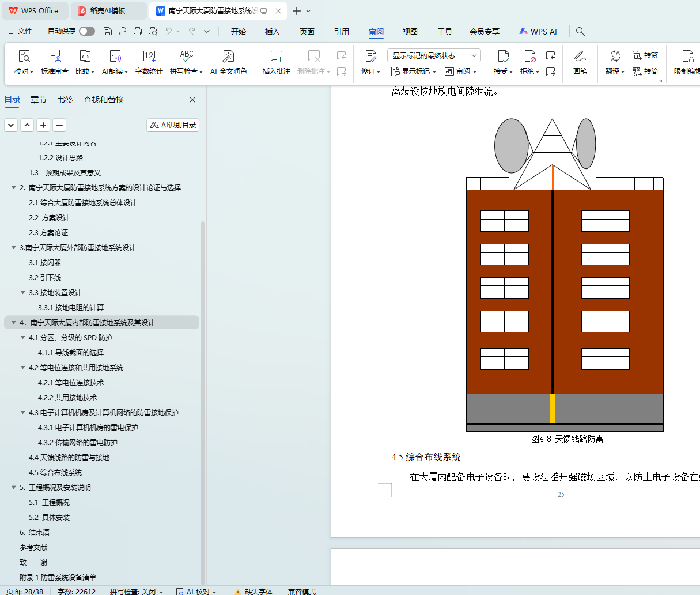700x595 pixels.
Task: Toggle spell check status 拼写检查 in status bar
Action: click(x=136, y=592)
